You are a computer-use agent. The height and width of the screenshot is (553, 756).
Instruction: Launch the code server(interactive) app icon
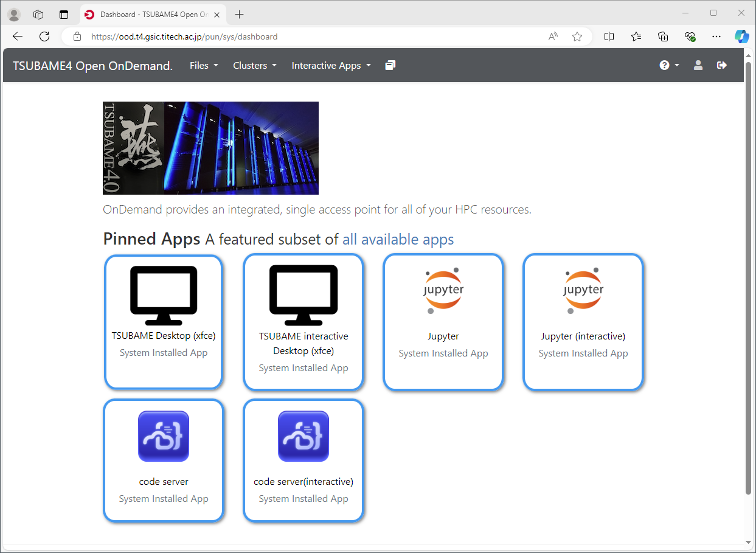[x=303, y=436]
